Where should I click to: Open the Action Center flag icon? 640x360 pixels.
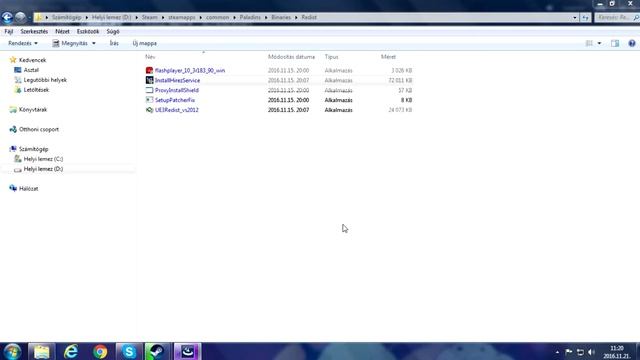click(569, 352)
